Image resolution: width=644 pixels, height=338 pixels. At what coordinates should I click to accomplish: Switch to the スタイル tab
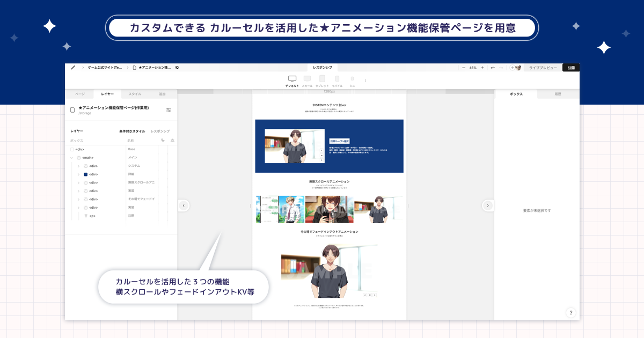pos(135,93)
